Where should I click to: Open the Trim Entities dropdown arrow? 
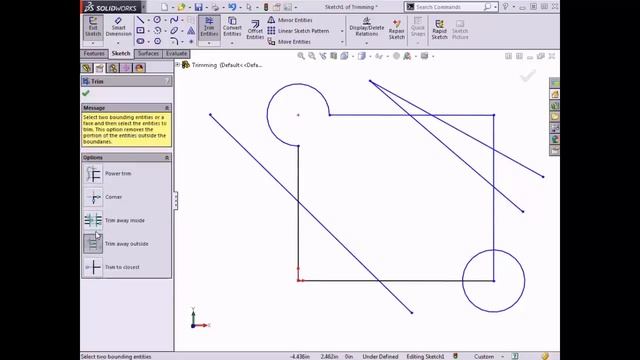pos(209,43)
